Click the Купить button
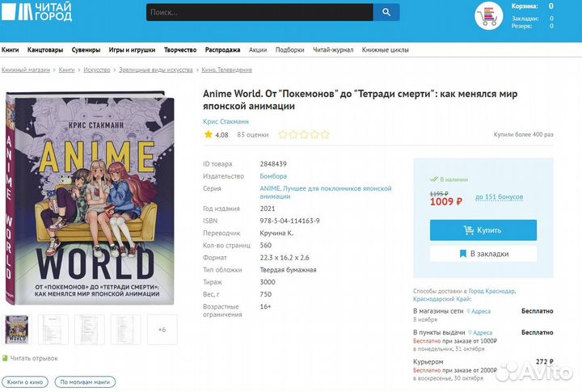582x392 pixels. [483, 230]
